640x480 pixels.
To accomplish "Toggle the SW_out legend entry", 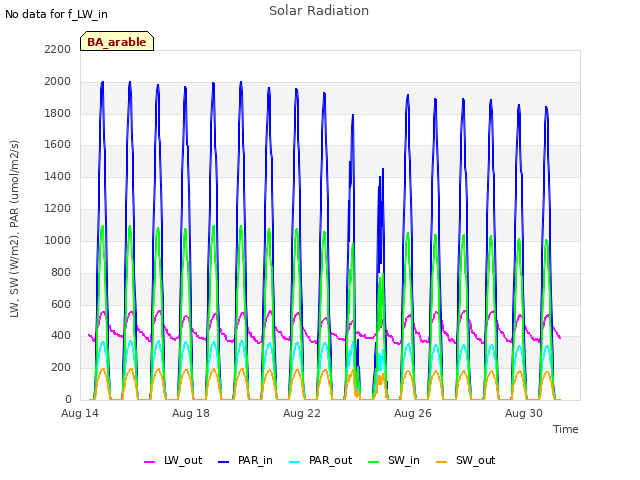I will [x=465, y=461].
